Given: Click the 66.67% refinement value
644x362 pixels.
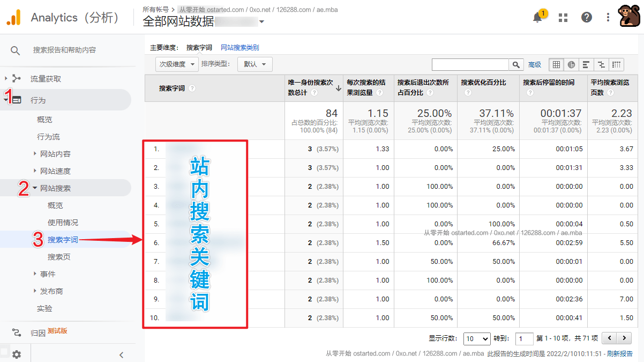Looking at the screenshot, I should pyautogui.click(x=504, y=243).
